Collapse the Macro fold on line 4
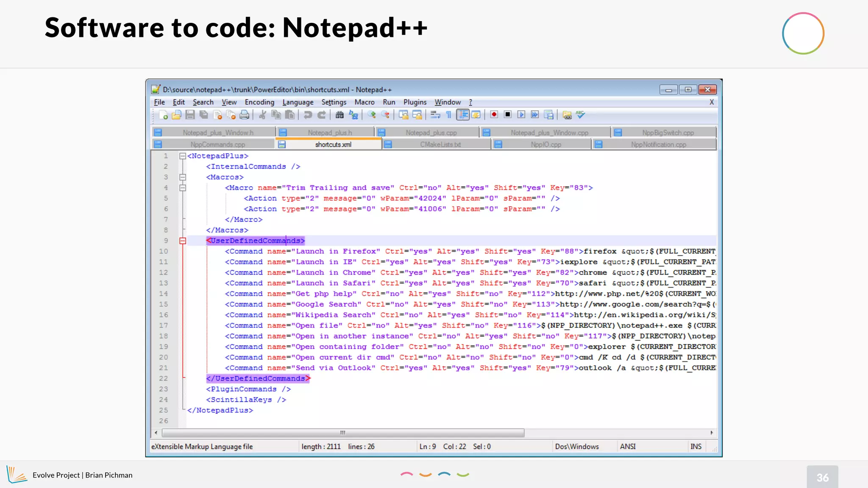This screenshot has height=488, width=868. point(183,188)
